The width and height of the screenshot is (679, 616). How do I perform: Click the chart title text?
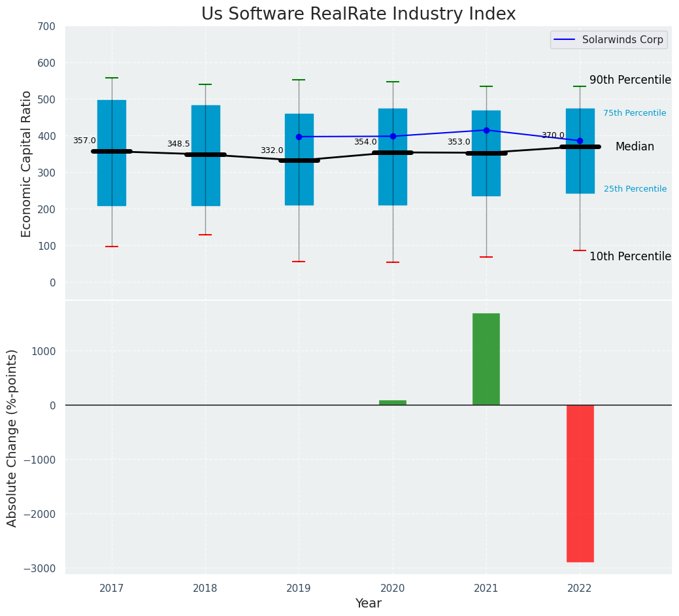click(358, 14)
